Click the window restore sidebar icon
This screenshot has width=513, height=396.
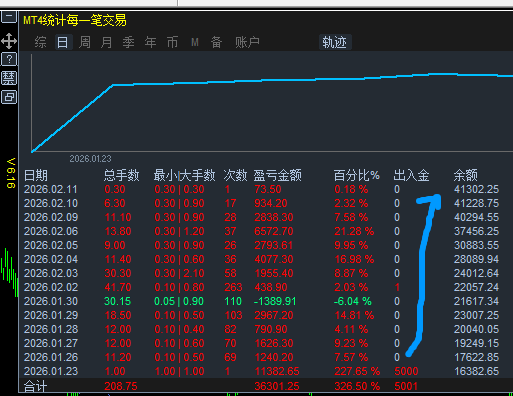pyautogui.click(x=9, y=97)
